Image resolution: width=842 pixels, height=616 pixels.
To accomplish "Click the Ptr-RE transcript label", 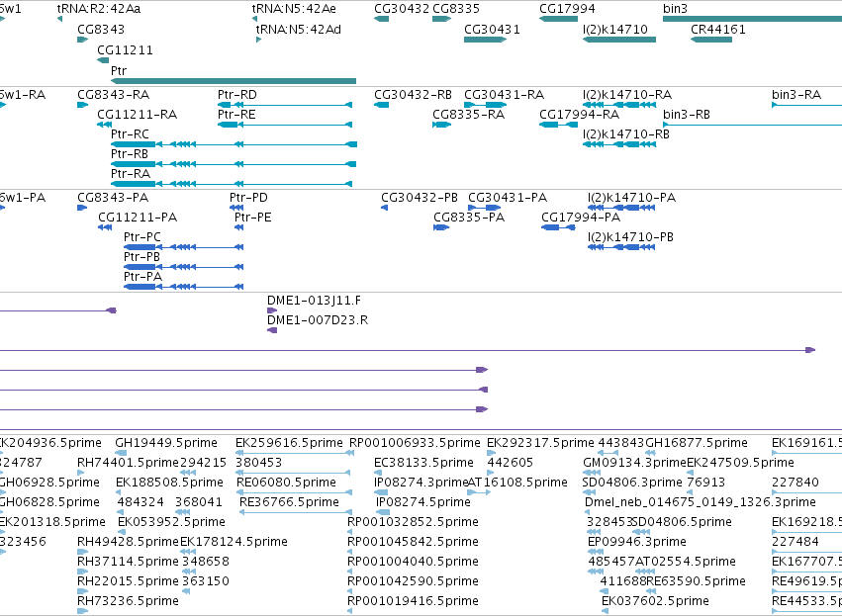I will click(236, 115).
